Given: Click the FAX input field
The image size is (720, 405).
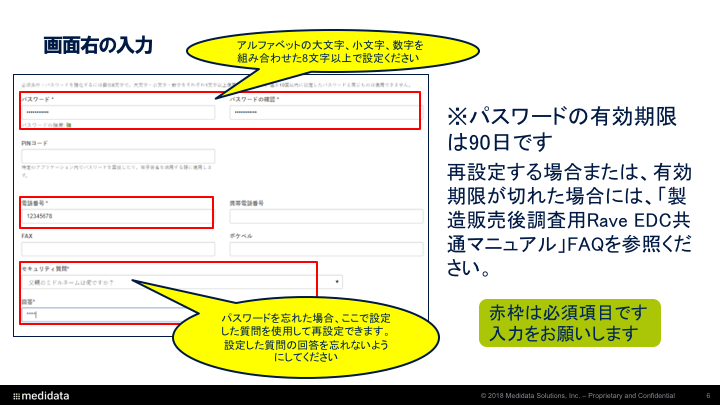Looking at the screenshot, I should coord(117,248).
